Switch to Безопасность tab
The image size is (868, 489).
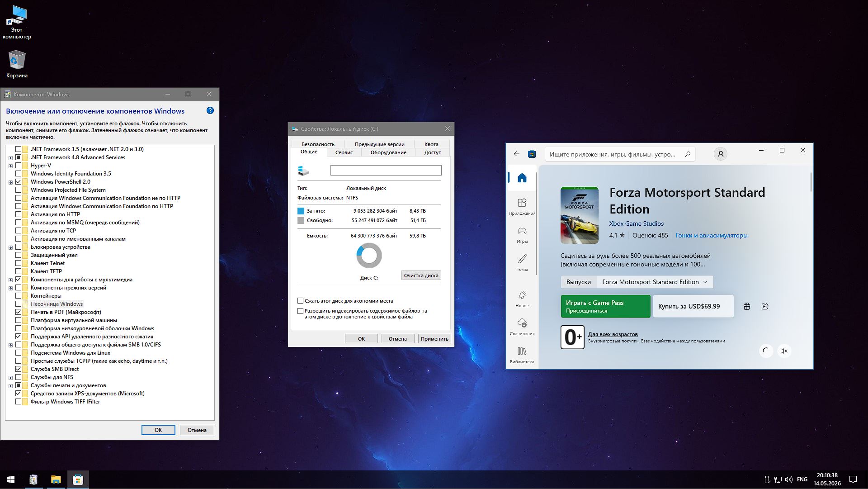318,144
